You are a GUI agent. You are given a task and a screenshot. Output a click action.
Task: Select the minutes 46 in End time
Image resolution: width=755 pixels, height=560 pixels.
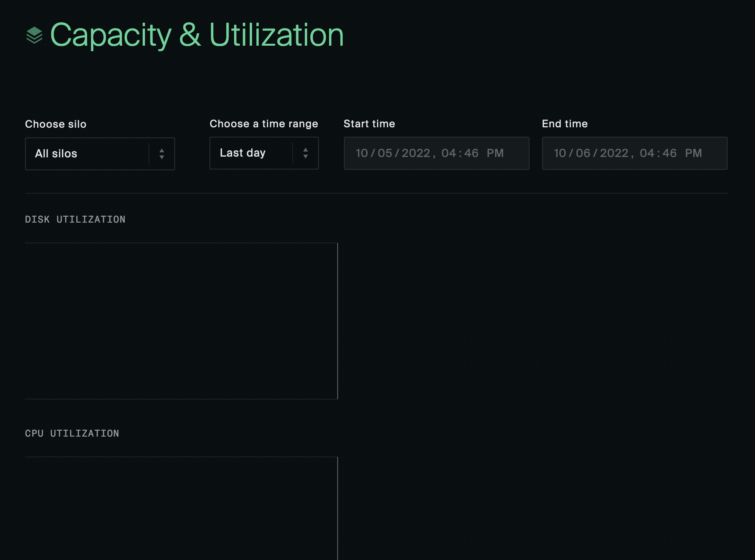pyautogui.click(x=669, y=153)
